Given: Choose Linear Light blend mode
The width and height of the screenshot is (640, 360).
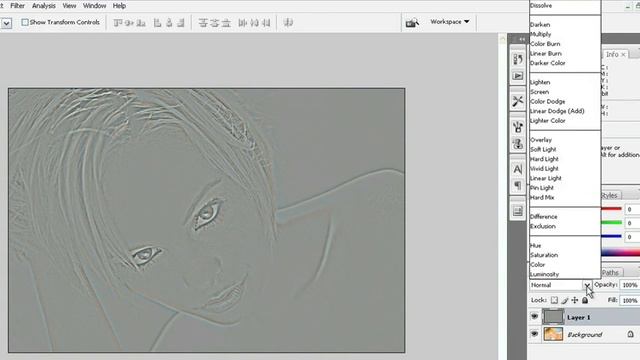Looking at the screenshot, I should [546, 178].
